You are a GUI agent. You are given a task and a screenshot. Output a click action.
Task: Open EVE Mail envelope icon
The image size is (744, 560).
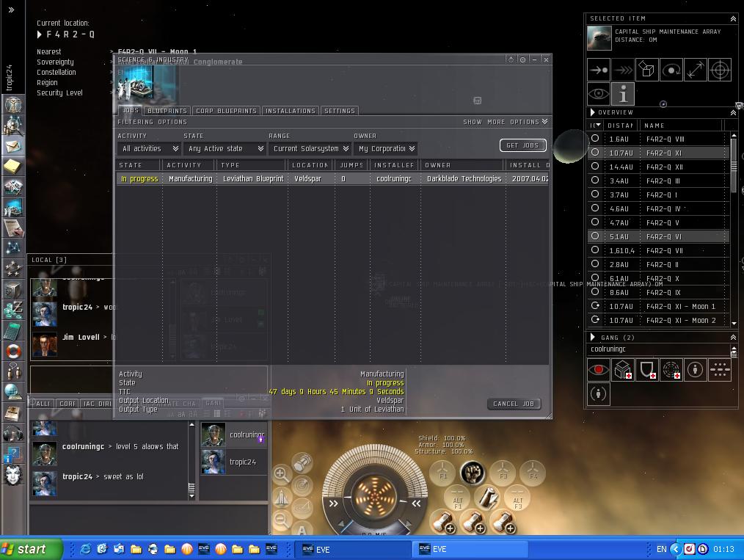pyautogui.click(x=12, y=146)
